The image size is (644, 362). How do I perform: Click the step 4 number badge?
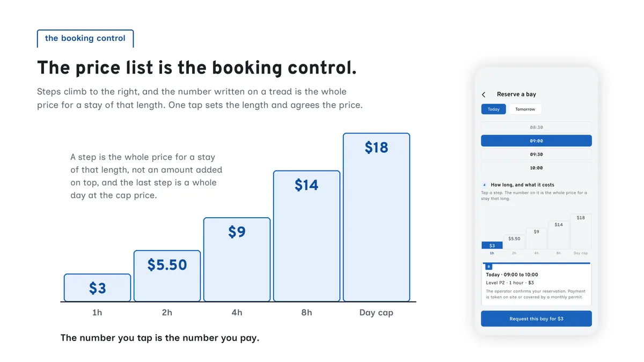pos(485,185)
